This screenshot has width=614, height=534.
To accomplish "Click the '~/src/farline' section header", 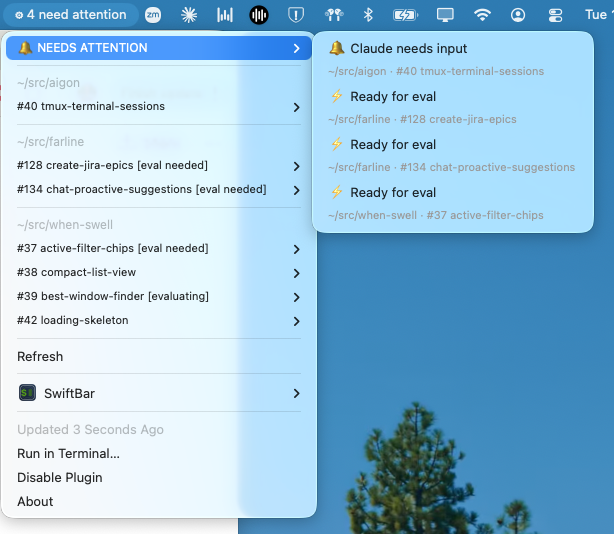I will tap(51, 142).
